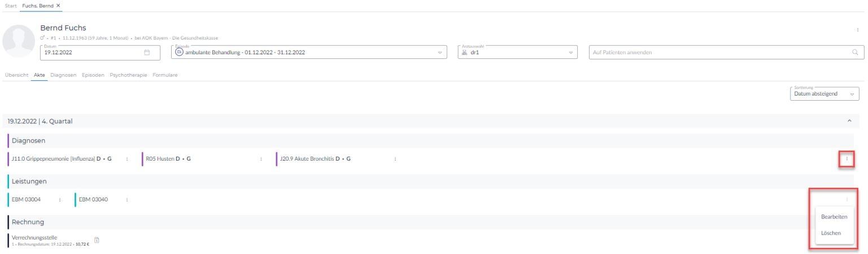Open the Diagnosen row three-dot menu at right
Image resolution: width=868 pixels, height=254 pixels.
pos(846,160)
